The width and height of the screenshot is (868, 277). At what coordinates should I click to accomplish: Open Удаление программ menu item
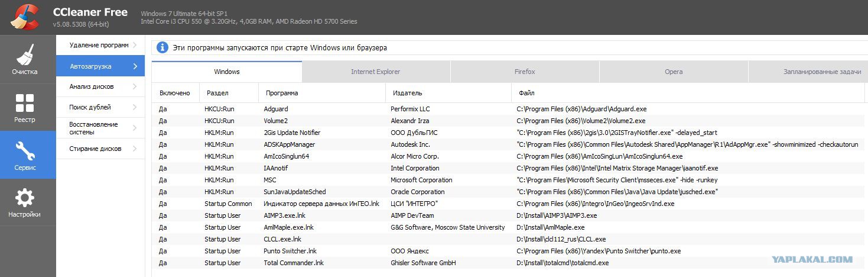[100, 45]
